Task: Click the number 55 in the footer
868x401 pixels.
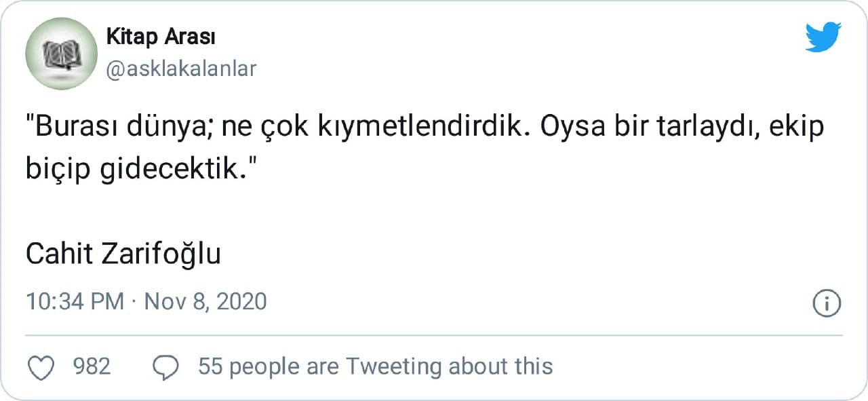Action: [210, 367]
